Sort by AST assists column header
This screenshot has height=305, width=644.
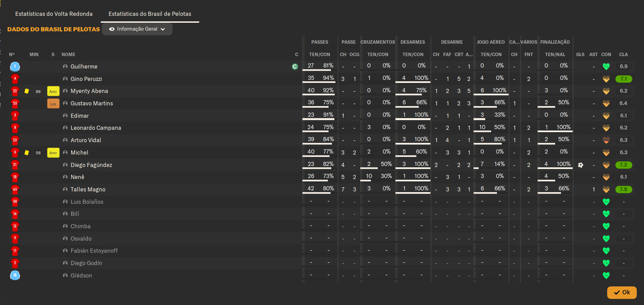(593, 54)
